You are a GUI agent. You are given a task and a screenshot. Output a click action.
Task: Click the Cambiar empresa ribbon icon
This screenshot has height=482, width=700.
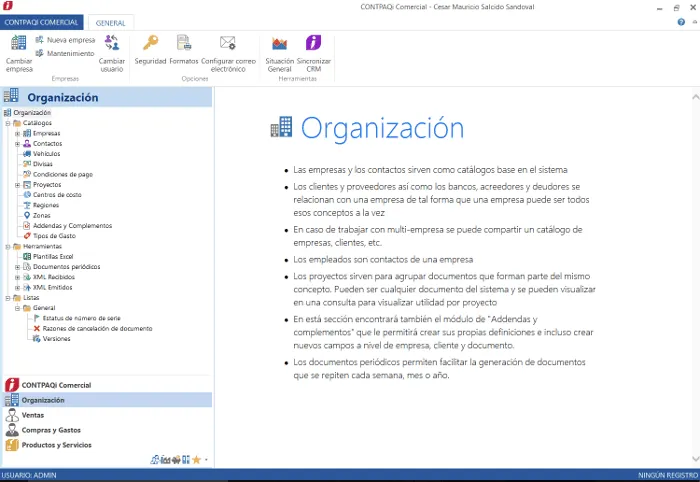click(19, 43)
